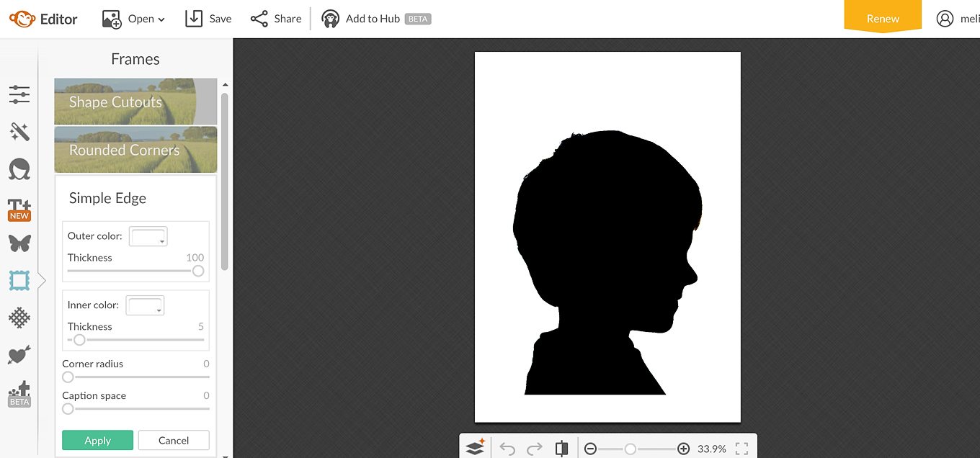The width and height of the screenshot is (980, 458).
Task: Apply the Simple Edge frame
Action: pyautogui.click(x=97, y=440)
